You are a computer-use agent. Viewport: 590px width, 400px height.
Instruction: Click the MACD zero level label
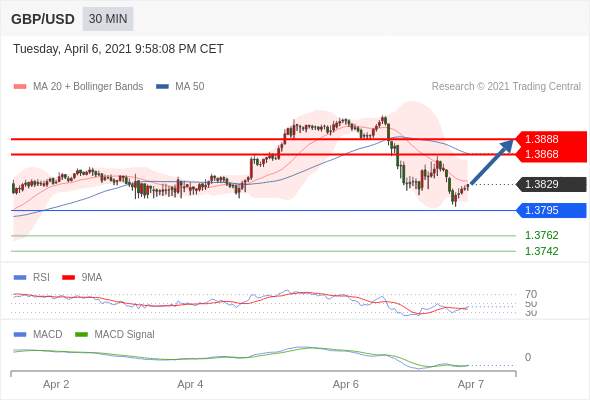tap(528, 357)
